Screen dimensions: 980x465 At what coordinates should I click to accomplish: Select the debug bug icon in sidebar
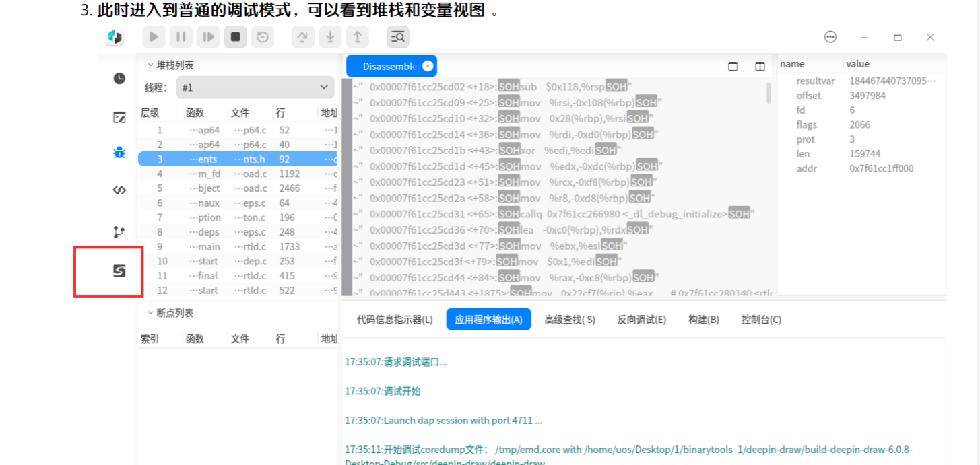(119, 153)
